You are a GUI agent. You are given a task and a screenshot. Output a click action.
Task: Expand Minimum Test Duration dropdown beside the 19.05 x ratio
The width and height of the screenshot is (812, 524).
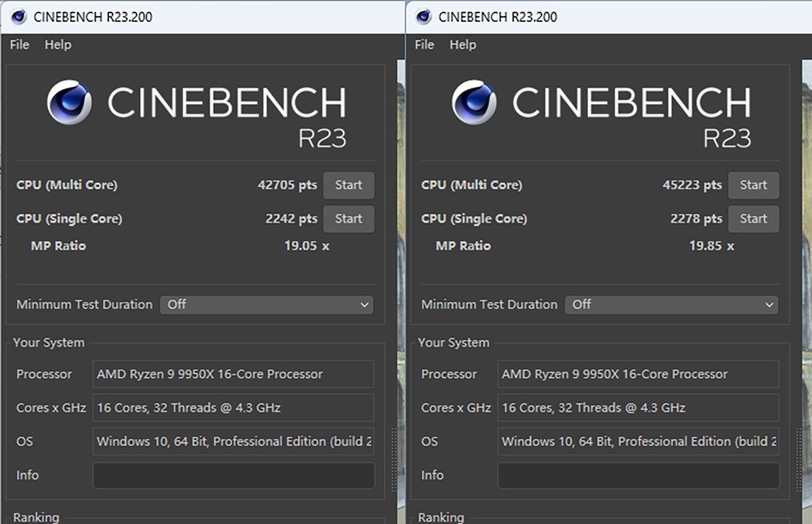click(x=267, y=305)
